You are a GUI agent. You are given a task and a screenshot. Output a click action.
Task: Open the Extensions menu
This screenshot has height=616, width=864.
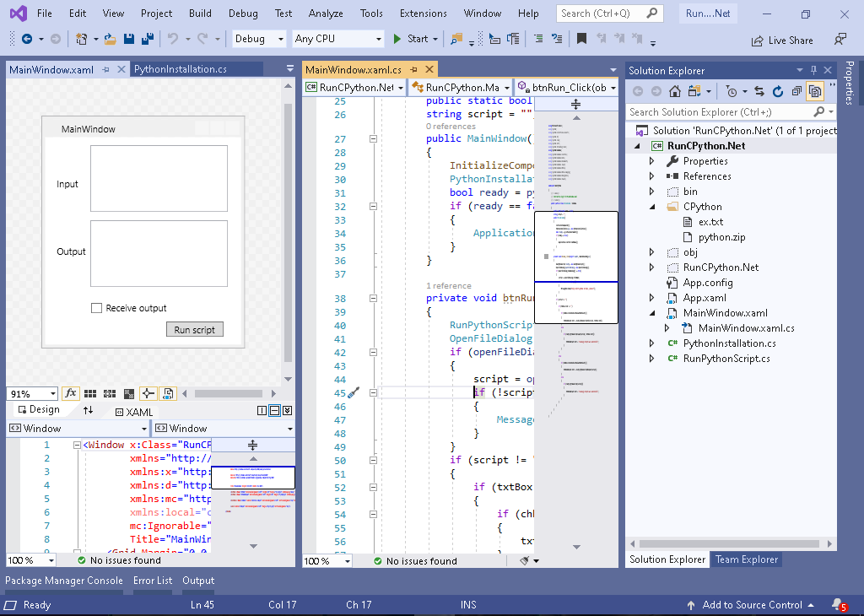(x=424, y=14)
